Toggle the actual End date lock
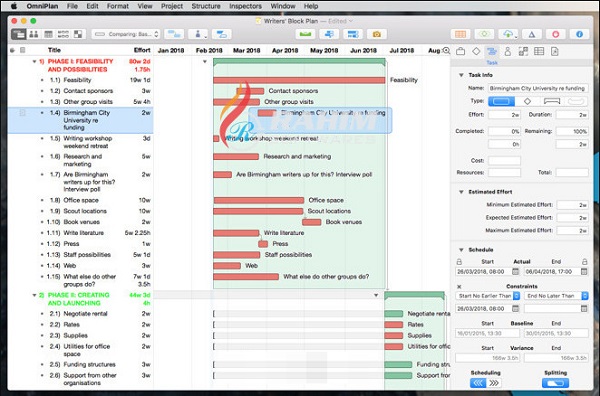The width and height of the screenshot is (600, 396). [x=584, y=262]
